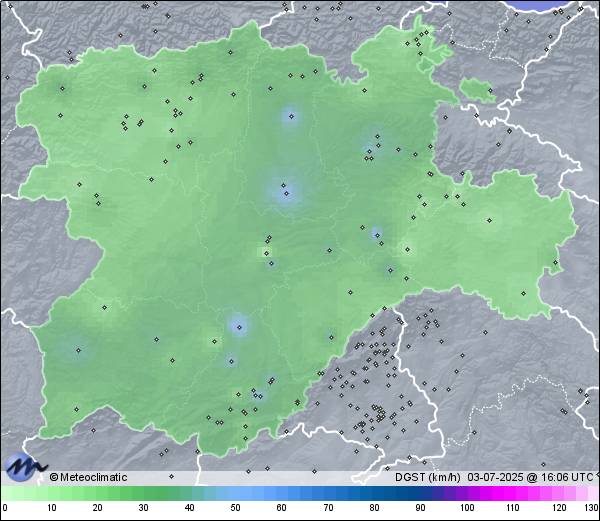This screenshot has width=600, height=521.
Task: Click the DGST (km/h) label
Action: pos(428,477)
